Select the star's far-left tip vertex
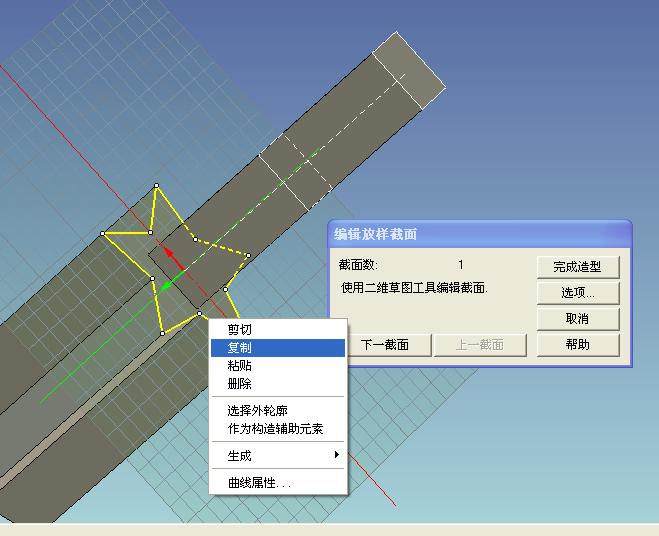 click(103, 233)
